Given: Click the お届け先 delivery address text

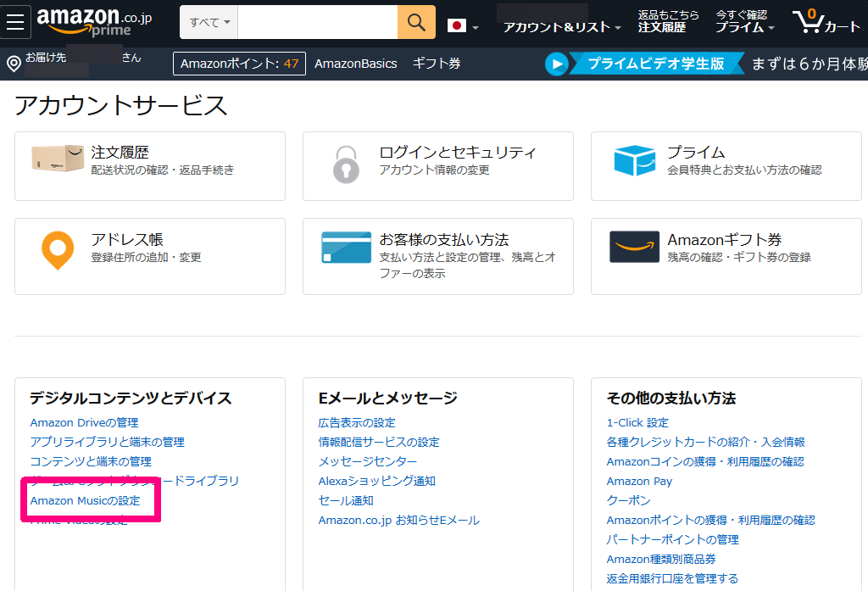Looking at the screenshot, I should [x=46, y=57].
